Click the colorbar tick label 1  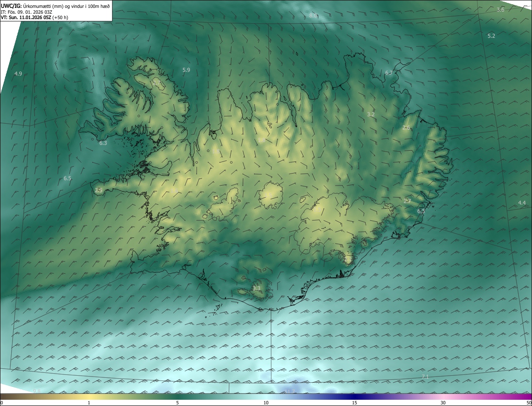(89, 403)
